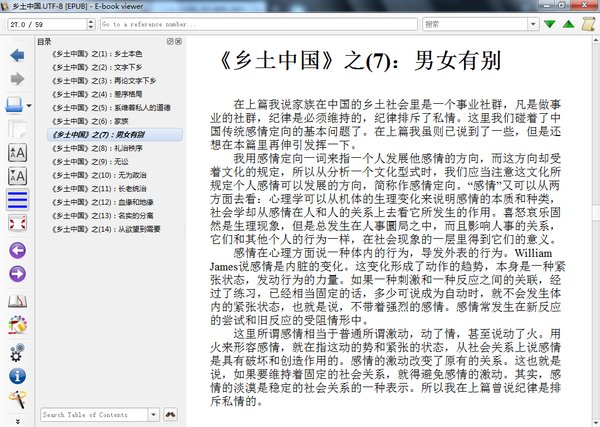600x427 pixels.
Task: Open chapter 之(11)：长老统治
Action: [x=99, y=189]
